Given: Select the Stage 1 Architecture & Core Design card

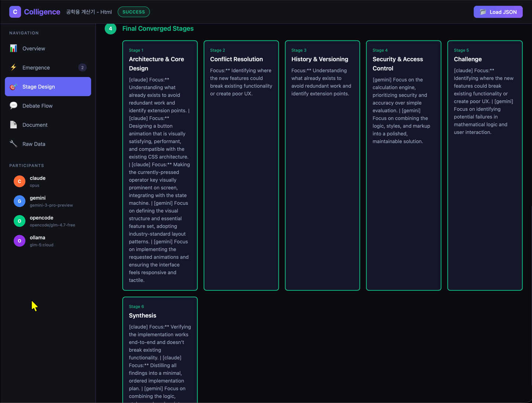Looking at the screenshot, I should (x=160, y=165).
